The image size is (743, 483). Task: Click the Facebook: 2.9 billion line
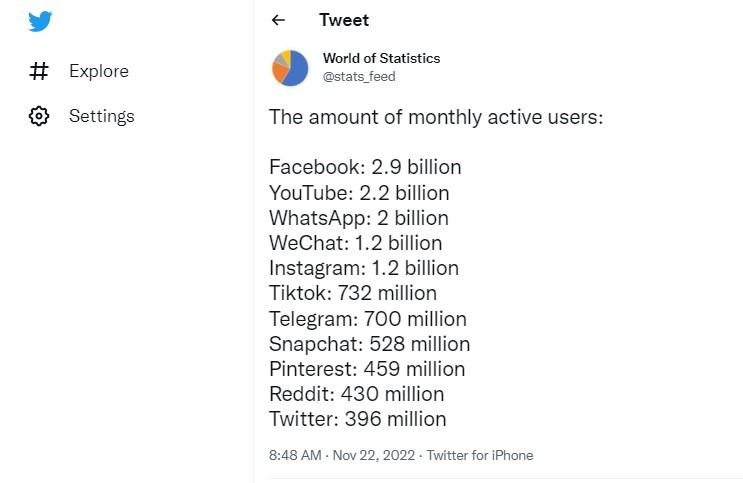coord(365,167)
